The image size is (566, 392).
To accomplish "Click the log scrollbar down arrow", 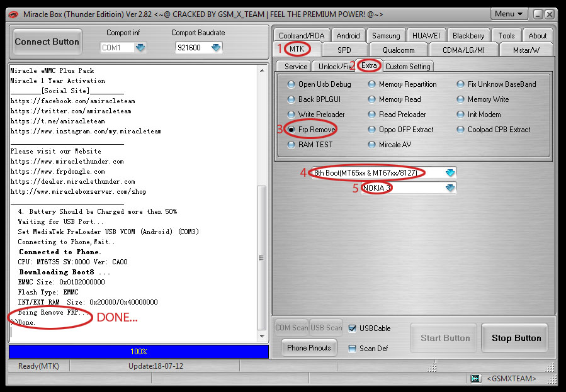I will pos(262,337).
